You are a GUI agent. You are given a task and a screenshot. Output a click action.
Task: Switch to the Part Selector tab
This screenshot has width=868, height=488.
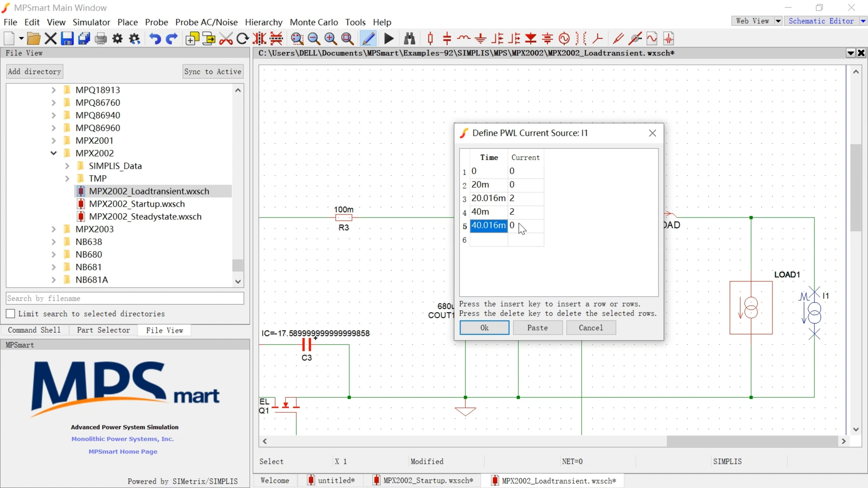[103, 330]
